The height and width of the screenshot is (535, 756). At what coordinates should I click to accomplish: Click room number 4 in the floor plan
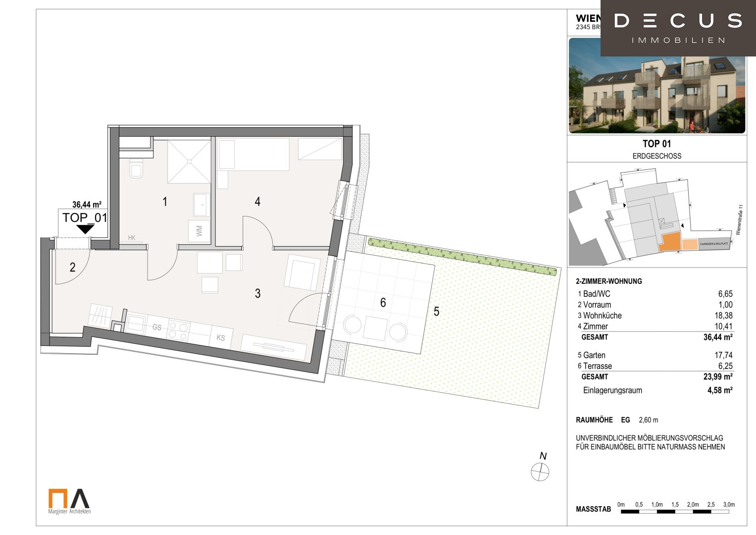[257, 202]
